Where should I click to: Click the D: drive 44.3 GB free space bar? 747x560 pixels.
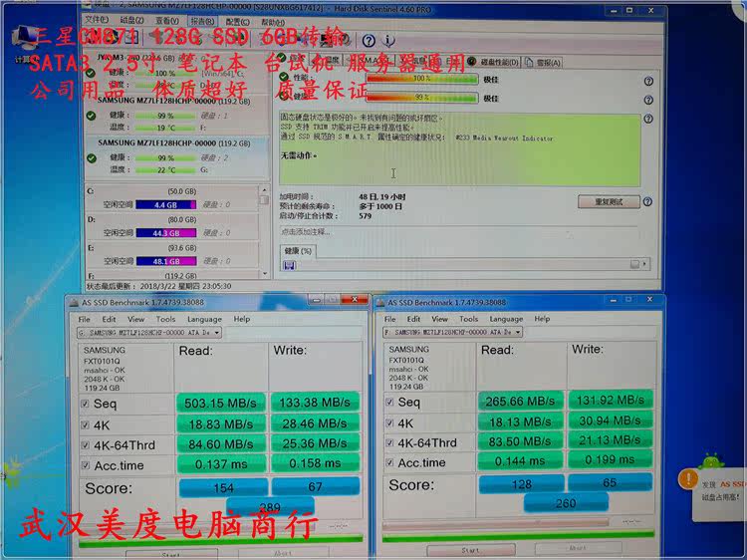coord(165,233)
